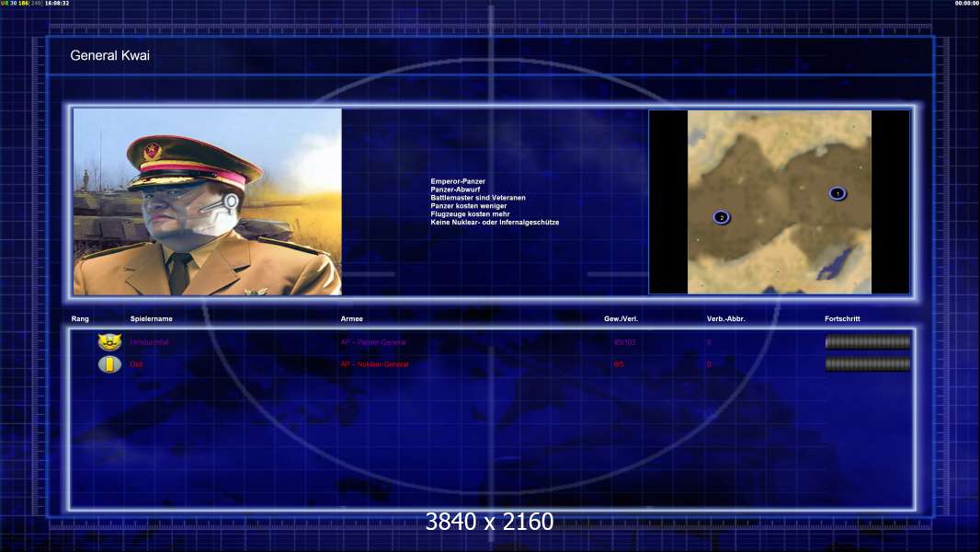Click the 'Verb.-Abbr.' column header
Screen dimensions: 980x552
[x=725, y=319]
